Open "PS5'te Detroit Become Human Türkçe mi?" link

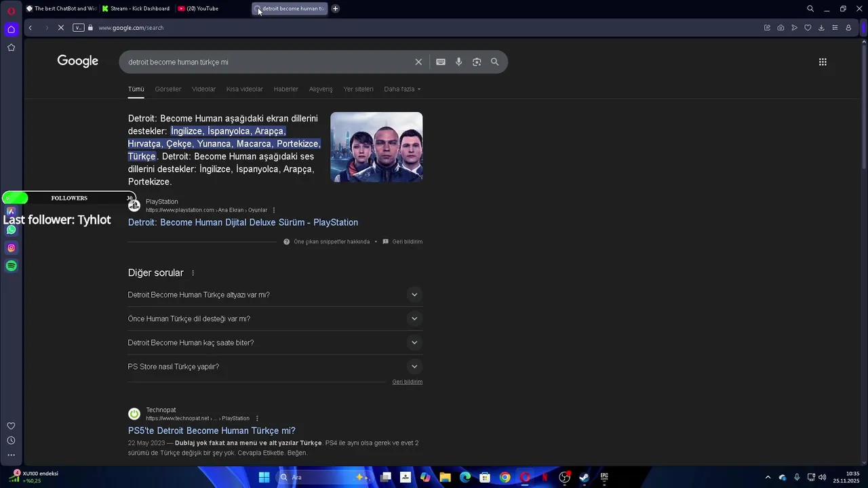coord(212,430)
